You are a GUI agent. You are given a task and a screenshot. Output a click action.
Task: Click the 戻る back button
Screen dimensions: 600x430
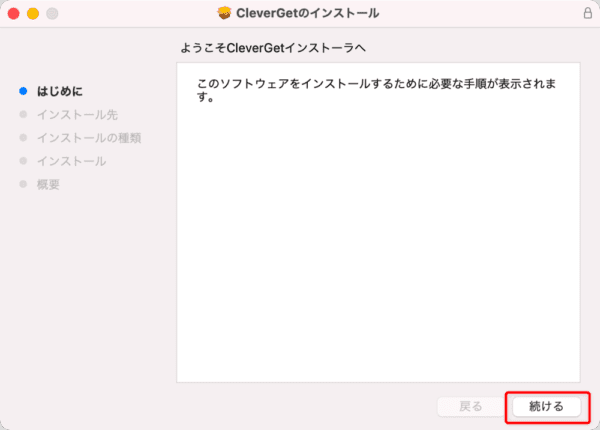pyautogui.click(x=471, y=407)
